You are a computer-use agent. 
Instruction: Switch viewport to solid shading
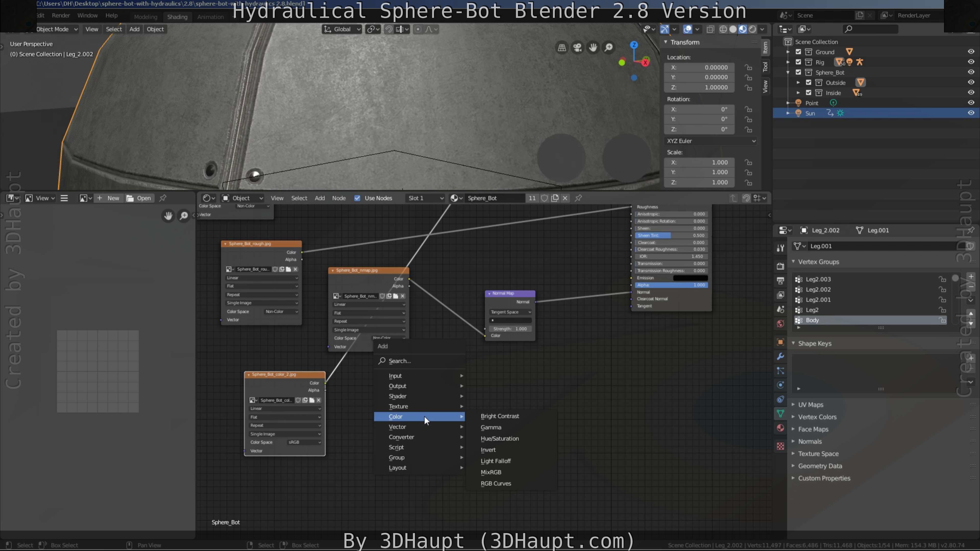coord(733,29)
